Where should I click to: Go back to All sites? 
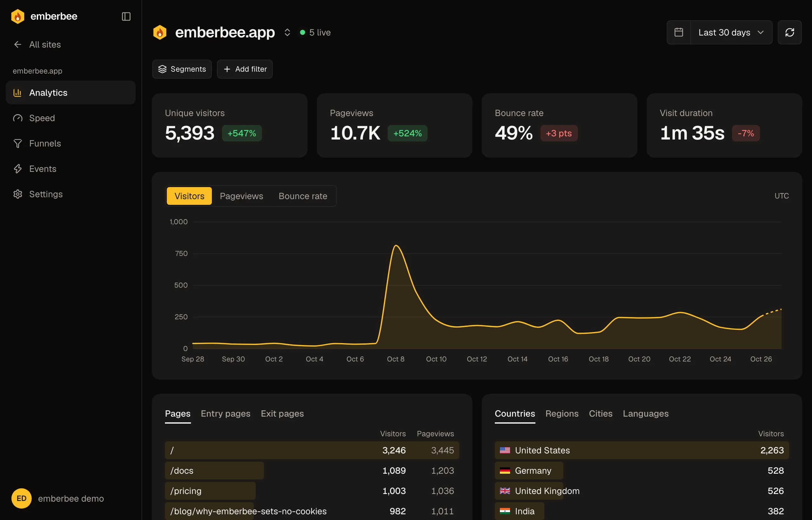[37, 45]
